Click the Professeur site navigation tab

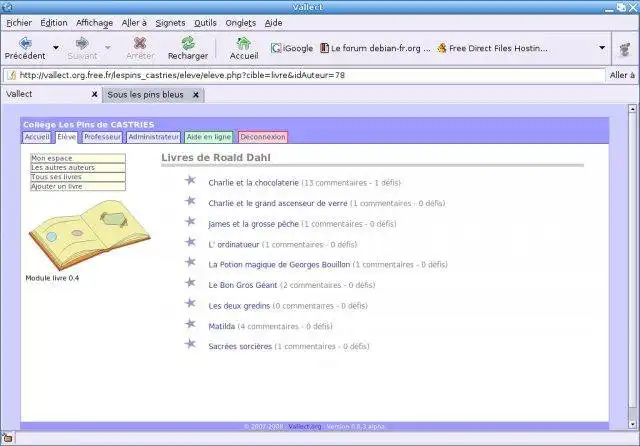pyautogui.click(x=102, y=137)
